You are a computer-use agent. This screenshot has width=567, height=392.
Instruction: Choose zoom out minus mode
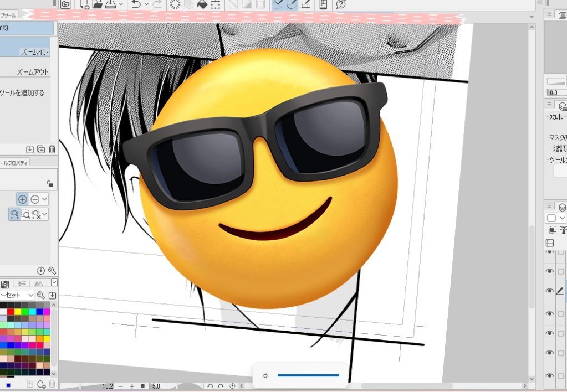[35, 199]
